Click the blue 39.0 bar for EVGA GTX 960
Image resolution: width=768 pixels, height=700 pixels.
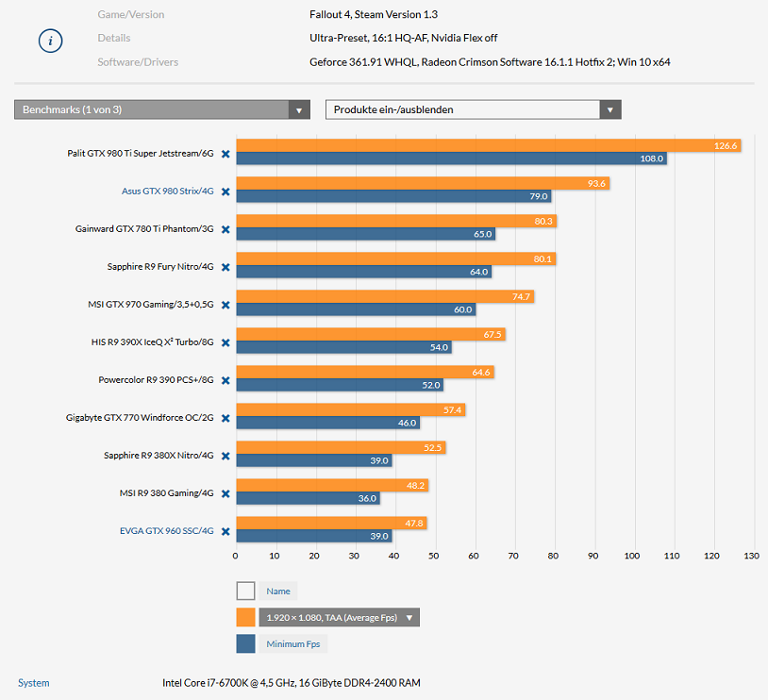click(314, 536)
